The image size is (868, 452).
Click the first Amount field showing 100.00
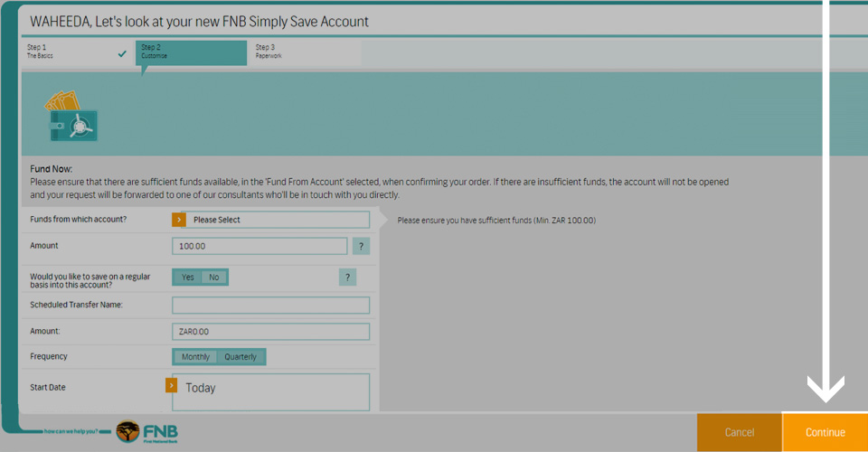pos(259,246)
